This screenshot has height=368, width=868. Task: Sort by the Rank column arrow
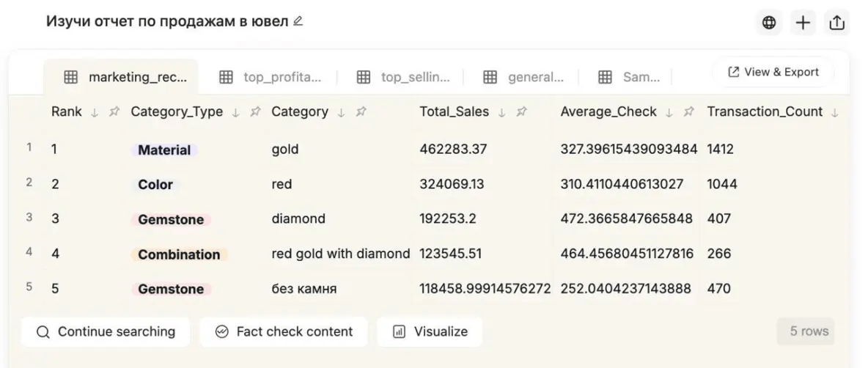point(94,112)
